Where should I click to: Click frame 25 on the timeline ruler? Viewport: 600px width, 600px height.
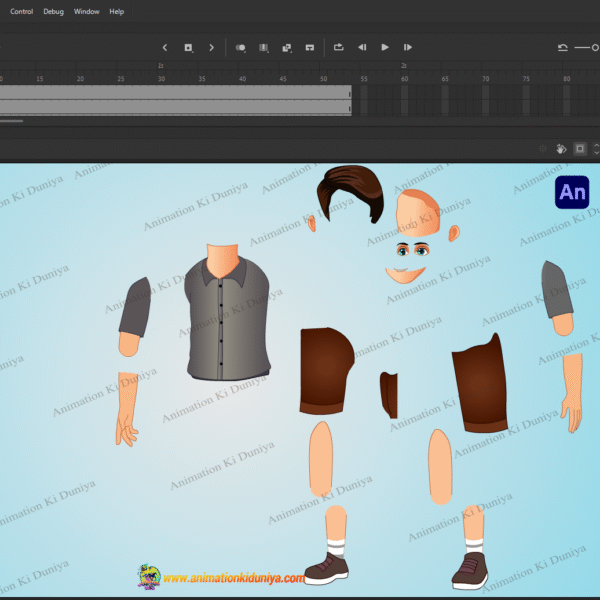(x=121, y=79)
